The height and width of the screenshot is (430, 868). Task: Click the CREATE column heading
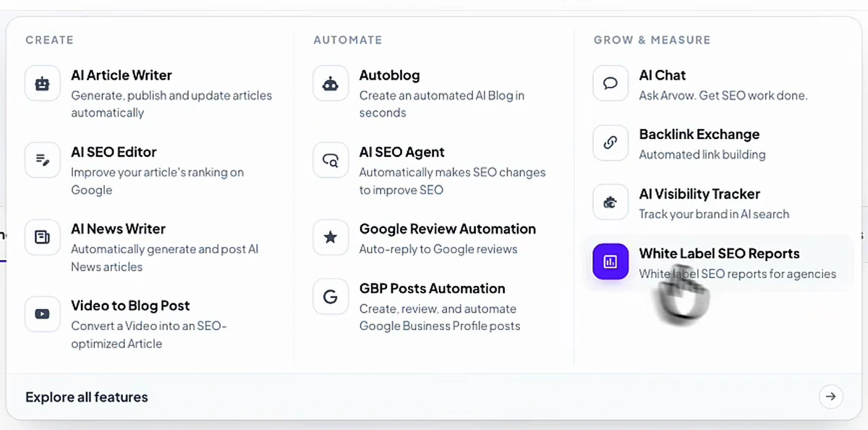(49, 41)
